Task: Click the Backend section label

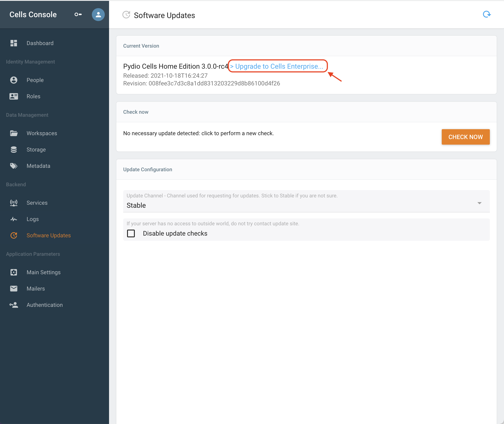Action: 16,184
